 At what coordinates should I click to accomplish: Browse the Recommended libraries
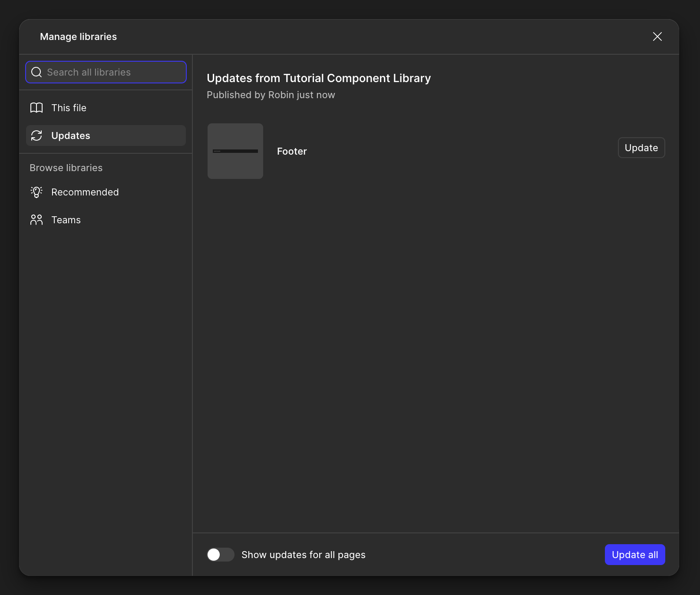(x=85, y=192)
